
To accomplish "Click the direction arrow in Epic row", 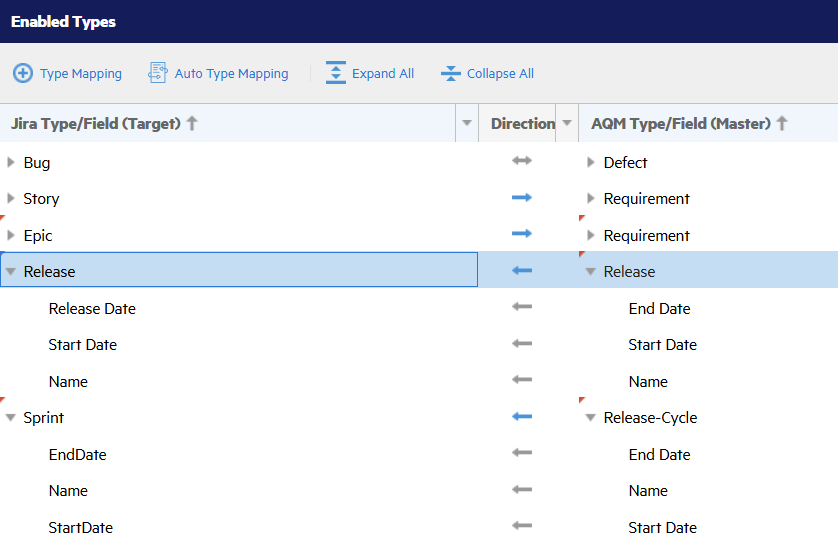I will pyautogui.click(x=522, y=235).
